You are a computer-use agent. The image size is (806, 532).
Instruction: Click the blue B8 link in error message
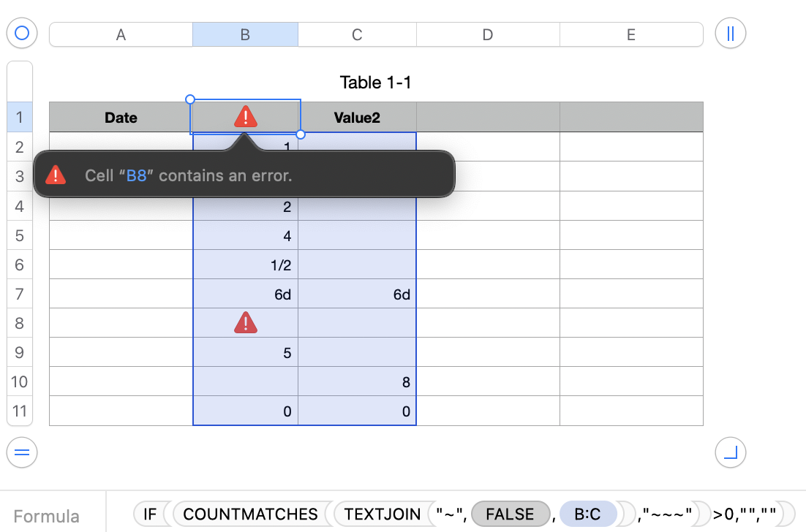pos(137,176)
